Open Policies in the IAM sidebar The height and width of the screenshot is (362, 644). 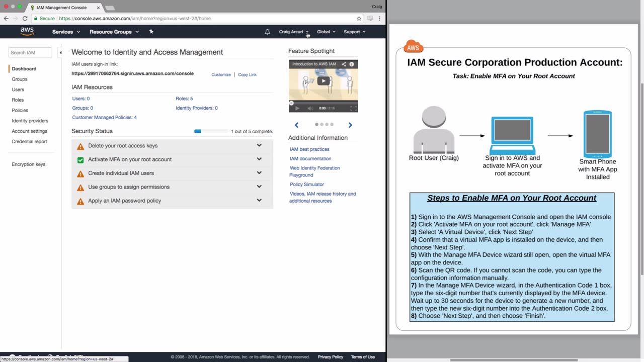click(20, 111)
